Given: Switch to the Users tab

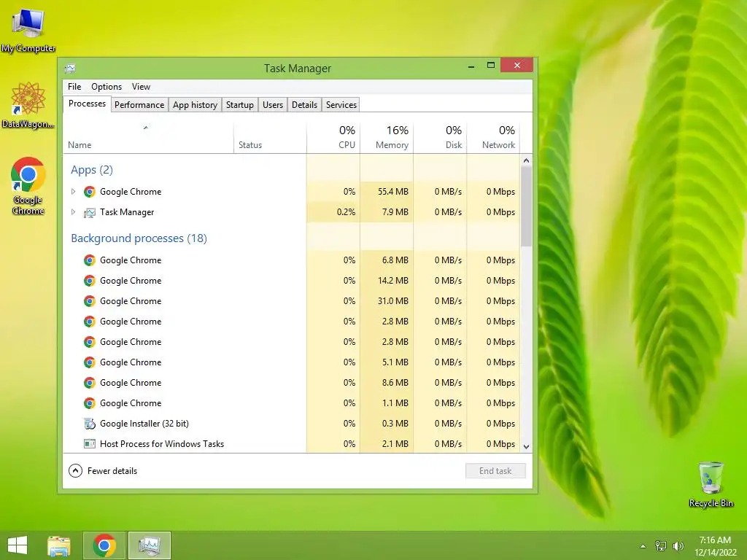Looking at the screenshot, I should click(x=273, y=105).
